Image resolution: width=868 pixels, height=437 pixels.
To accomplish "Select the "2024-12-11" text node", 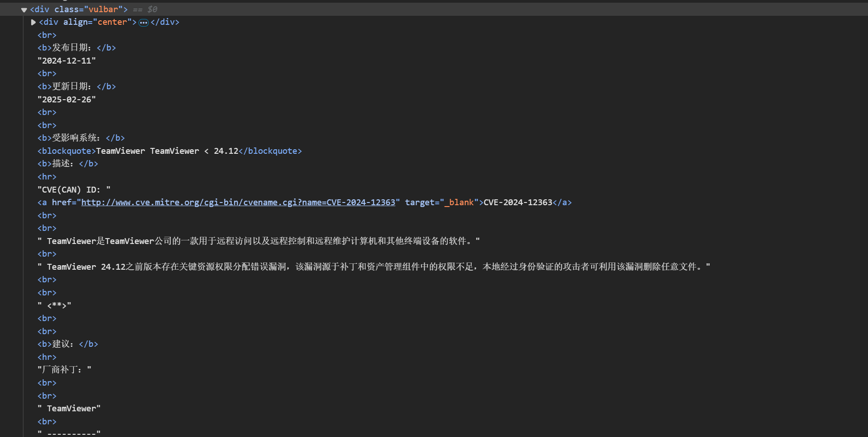I will tap(67, 61).
